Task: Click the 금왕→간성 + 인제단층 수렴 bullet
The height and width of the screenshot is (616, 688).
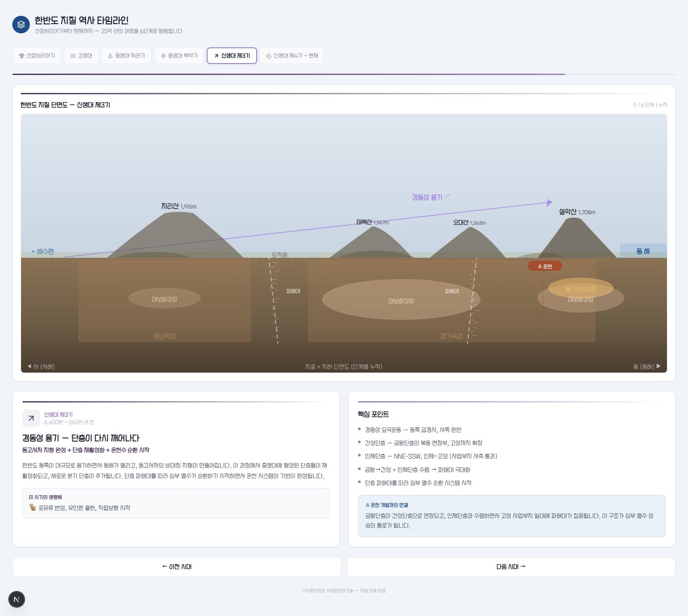Action: click(x=417, y=470)
